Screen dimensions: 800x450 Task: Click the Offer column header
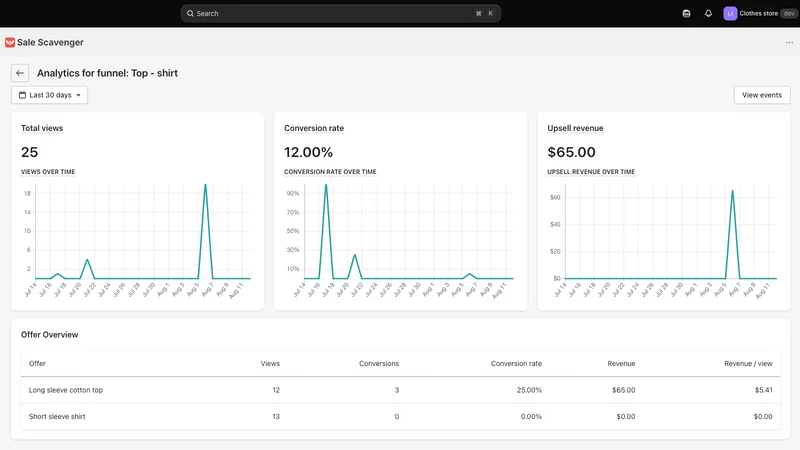[37, 363]
